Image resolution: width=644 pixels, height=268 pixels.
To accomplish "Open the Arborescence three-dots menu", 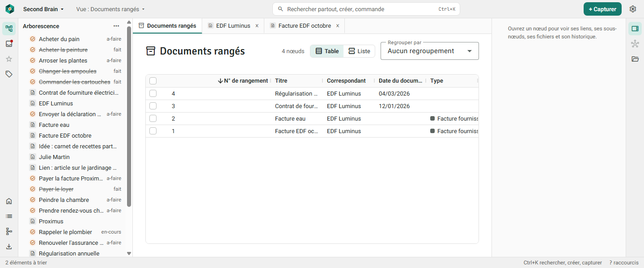I will coord(116,26).
